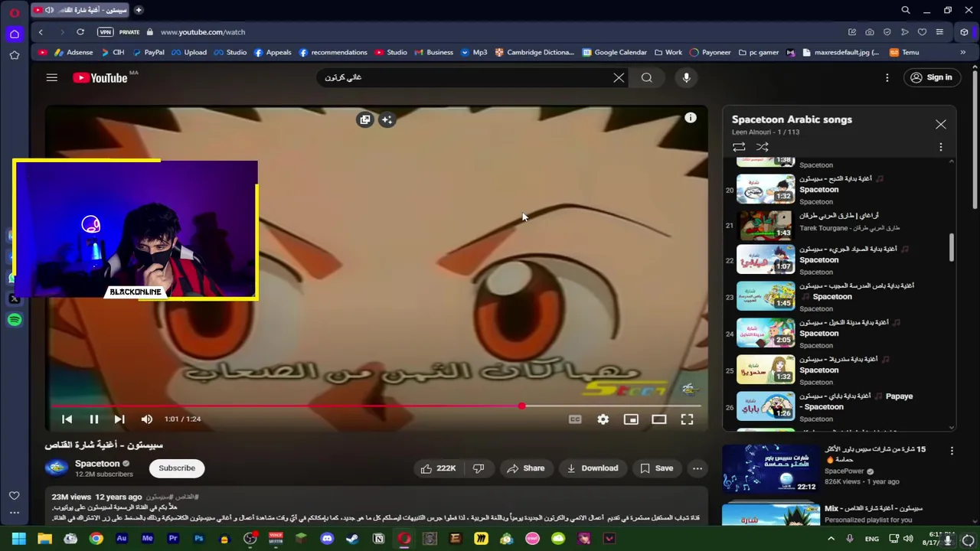Screen dimensions: 980x551
Task: Click the YouTube search magnifier button
Action: (647, 77)
